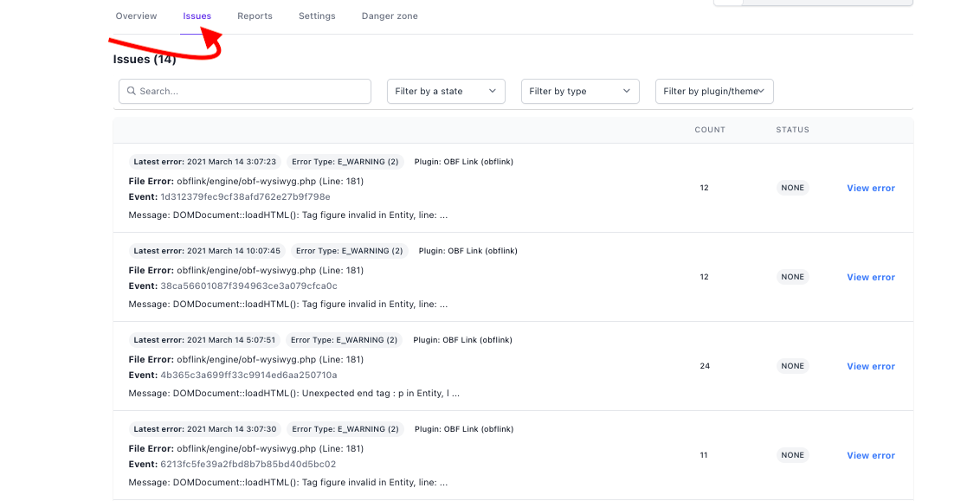980x501 pixels.
Task: Expand the Filter by type dropdown
Action: pos(580,91)
